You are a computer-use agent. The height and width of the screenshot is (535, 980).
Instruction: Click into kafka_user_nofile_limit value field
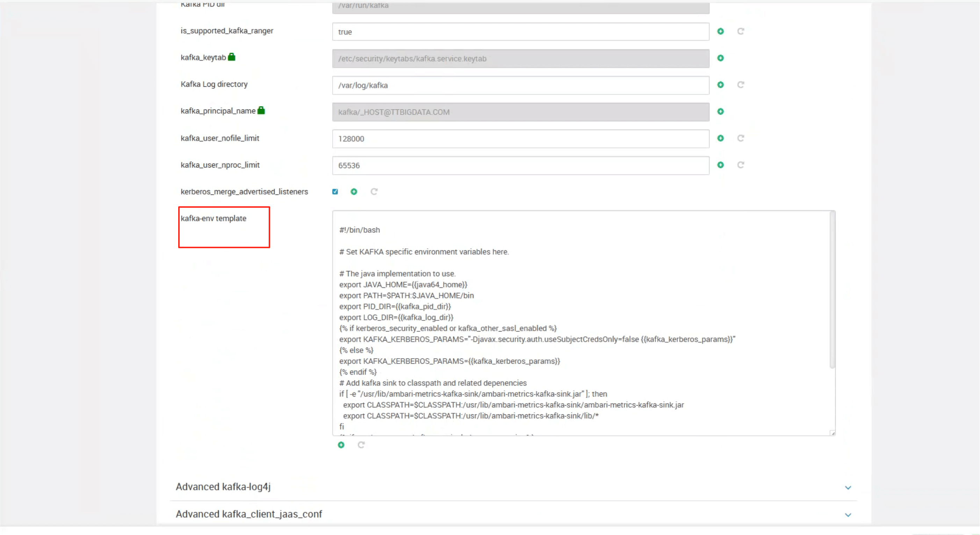tap(520, 139)
